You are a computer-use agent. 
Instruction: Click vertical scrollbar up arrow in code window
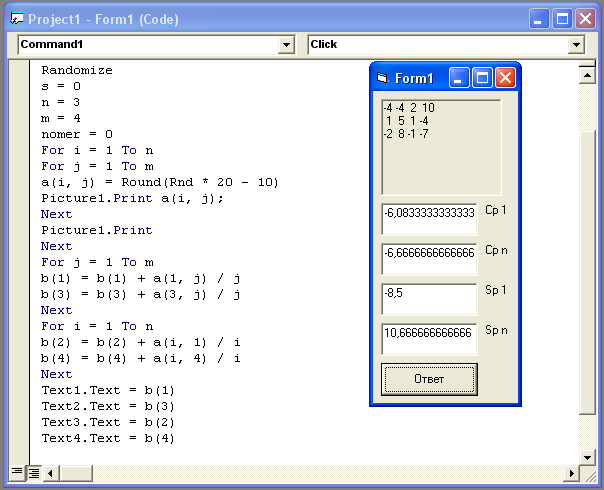pyautogui.click(x=587, y=75)
